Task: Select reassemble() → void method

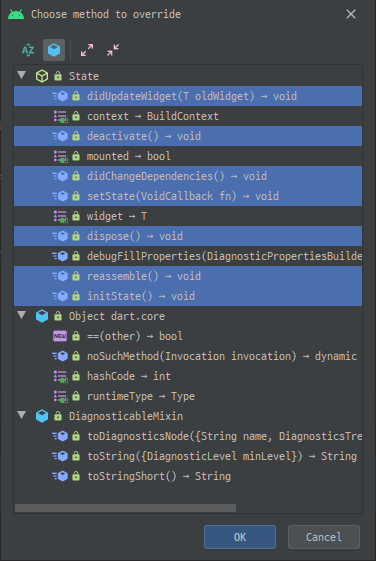Action: (x=188, y=276)
